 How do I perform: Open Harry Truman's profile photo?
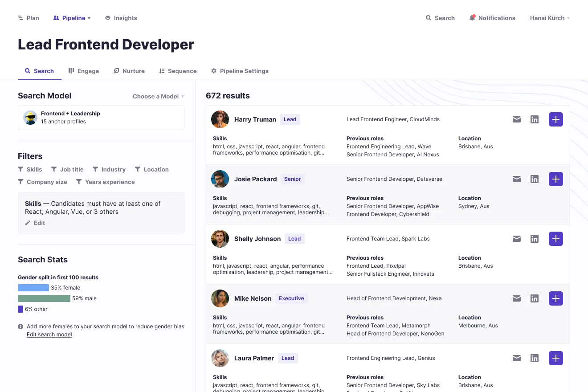220,119
